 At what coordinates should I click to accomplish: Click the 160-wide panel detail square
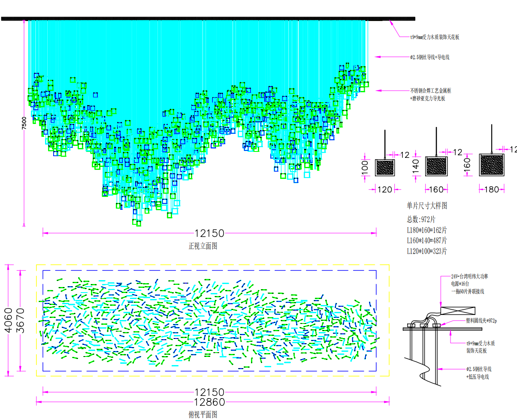coord(436,166)
